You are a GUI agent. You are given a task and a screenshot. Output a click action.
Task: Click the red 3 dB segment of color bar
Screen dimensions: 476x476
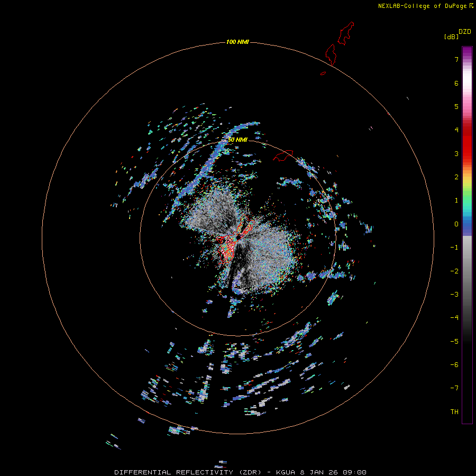click(467, 153)
